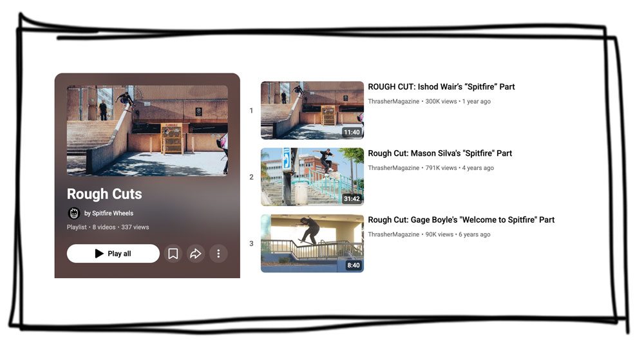
Task: Visit ThrasherMagazine channel under Gage Boyle video
Action: [x=393, y=234]
